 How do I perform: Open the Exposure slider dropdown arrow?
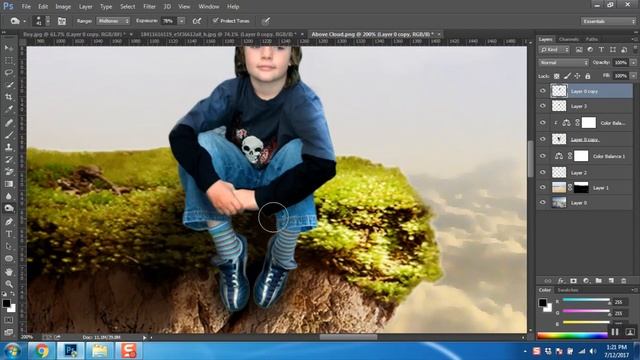pyautogui.click(x=182, y=20)
